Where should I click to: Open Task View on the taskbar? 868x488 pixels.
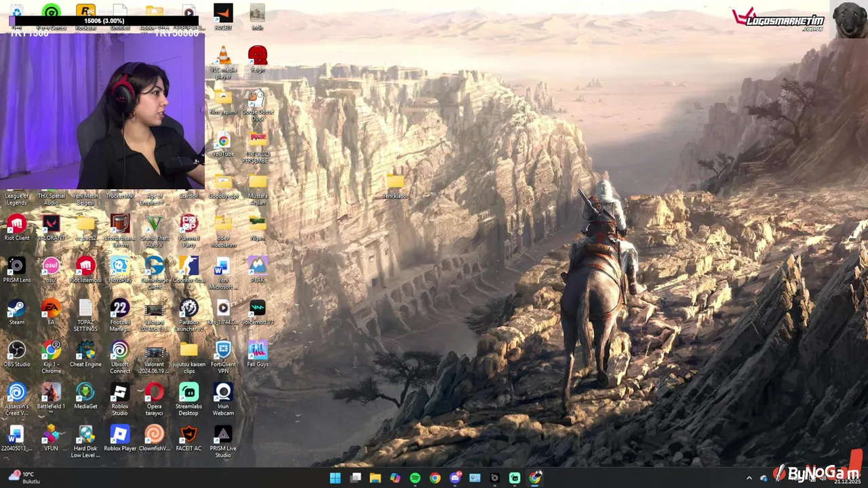(x=355, y=478)
